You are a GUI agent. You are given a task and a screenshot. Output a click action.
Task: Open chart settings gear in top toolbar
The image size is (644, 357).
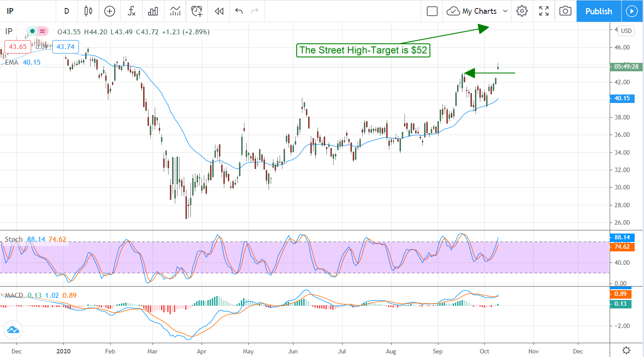coord(522,11)
